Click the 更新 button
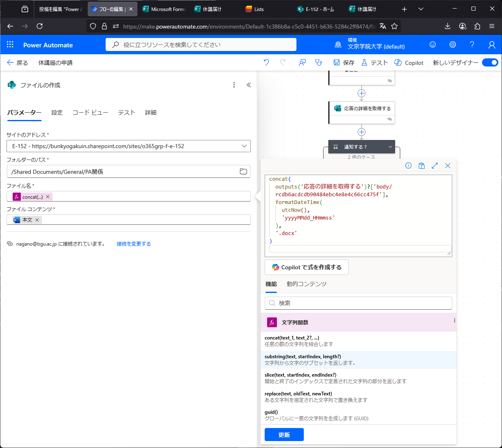502x448 pixels. pos(284,435)
